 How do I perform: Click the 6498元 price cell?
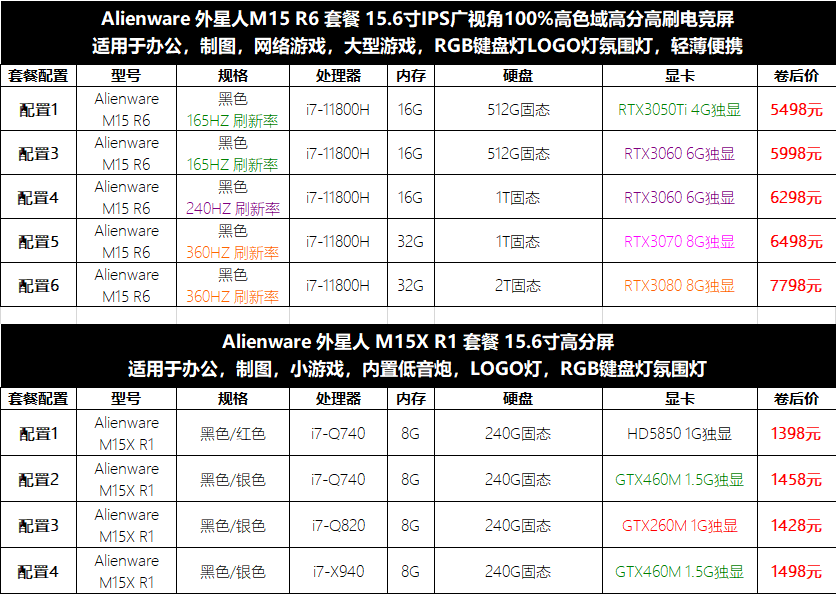point(796,241)
